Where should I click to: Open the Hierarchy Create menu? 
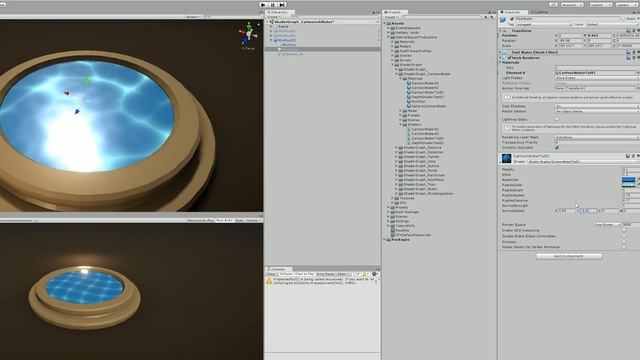[x=273, y=17]
